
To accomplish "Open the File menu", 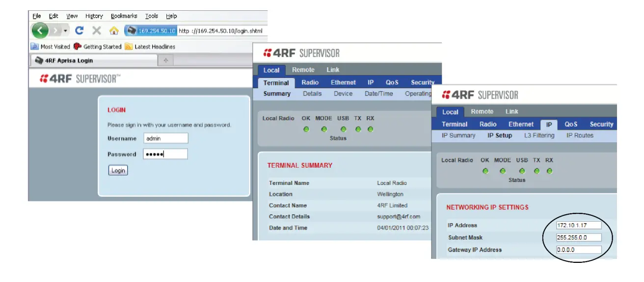I will [x=36, y=16].
